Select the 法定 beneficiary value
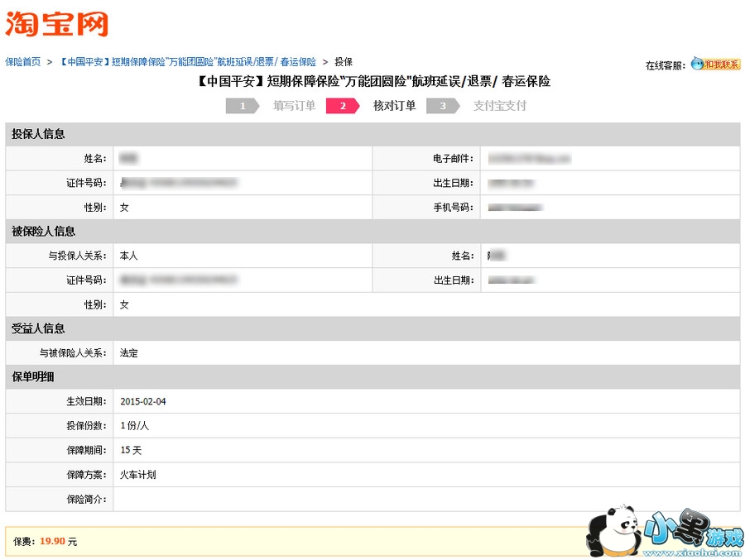 [129, 353]
